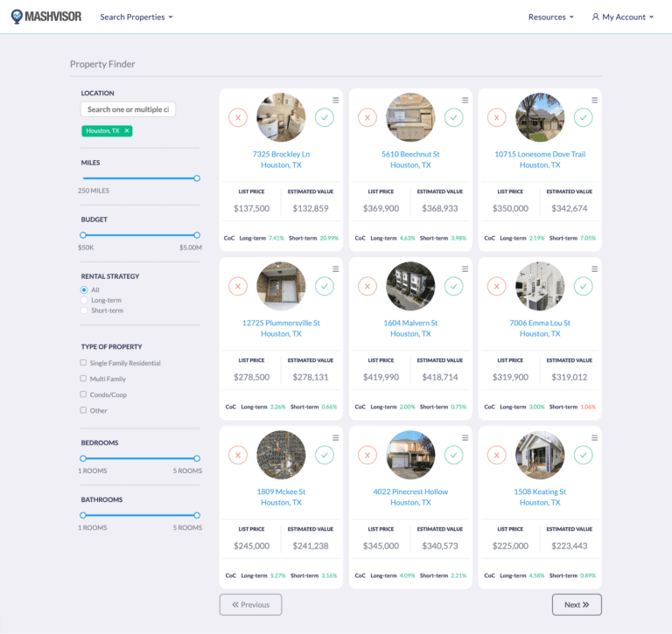Screen dimensions: 672x634
Task: Select the Long-term rental strategy
Action: (84, 300)
